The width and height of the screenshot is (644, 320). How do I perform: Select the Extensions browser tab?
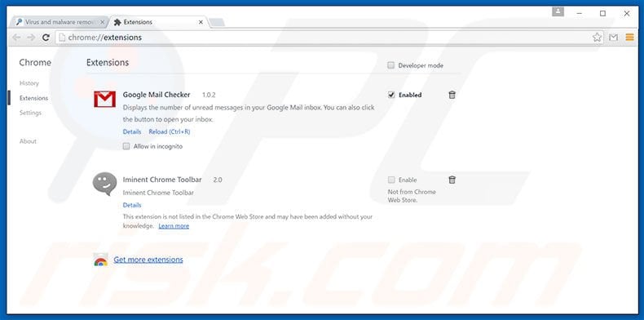(158, 22)
